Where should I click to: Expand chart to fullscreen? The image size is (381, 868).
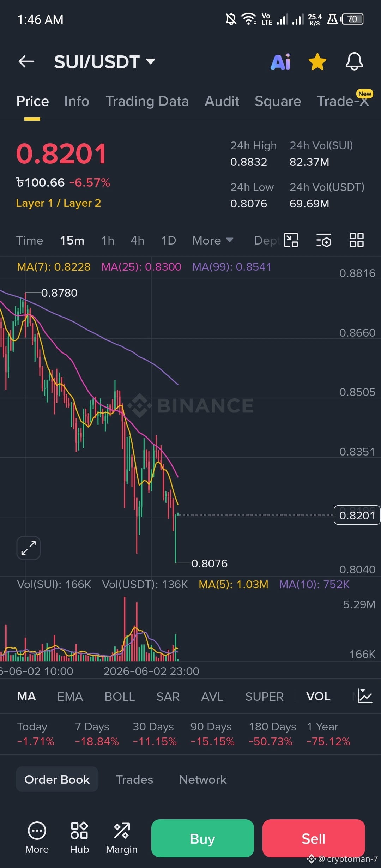pyautogui.click(x=29, y=548)
